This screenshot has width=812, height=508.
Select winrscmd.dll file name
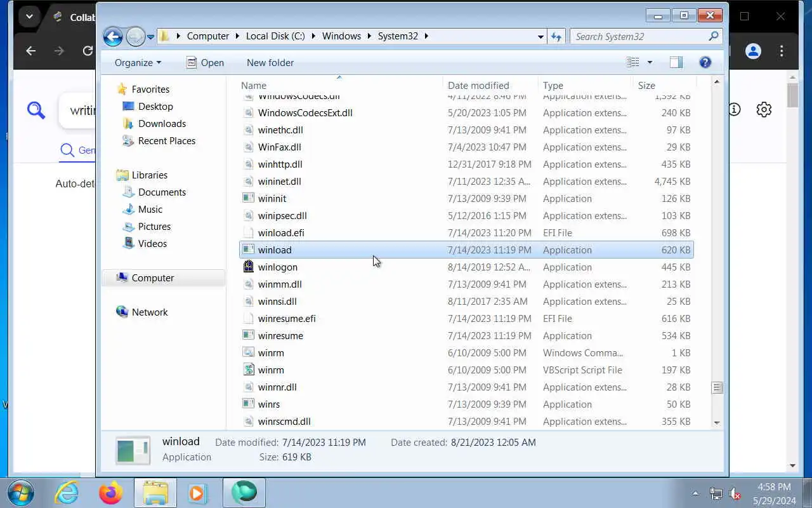(x=284, y=422)
